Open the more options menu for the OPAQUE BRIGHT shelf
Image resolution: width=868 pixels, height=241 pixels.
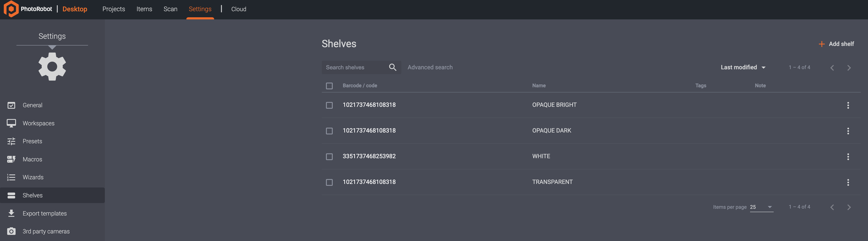click(848, 105)
